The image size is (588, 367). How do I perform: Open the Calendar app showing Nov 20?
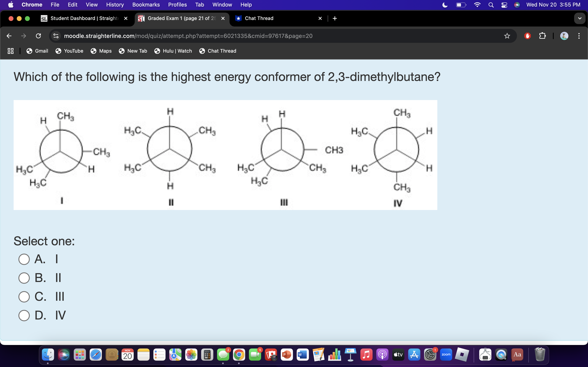[128, 354]
